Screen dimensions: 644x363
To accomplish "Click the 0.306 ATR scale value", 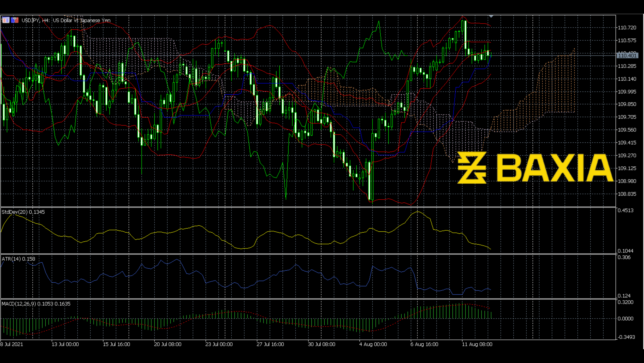I will [624, 257].
